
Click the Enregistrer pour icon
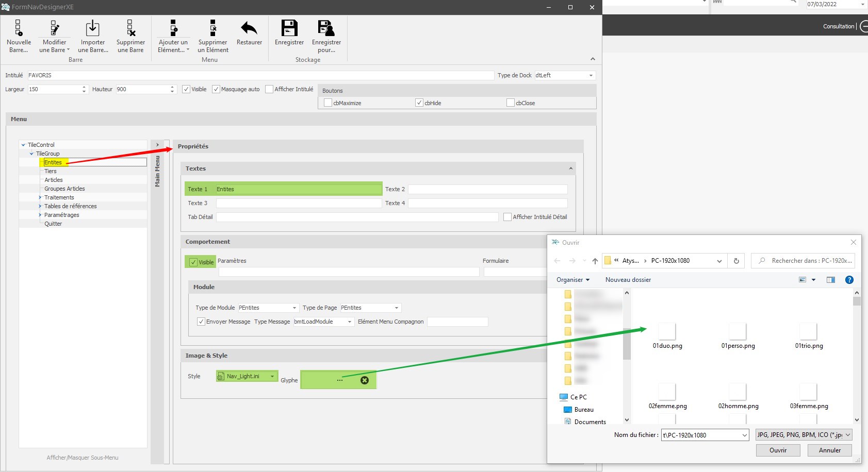(326, 28)
